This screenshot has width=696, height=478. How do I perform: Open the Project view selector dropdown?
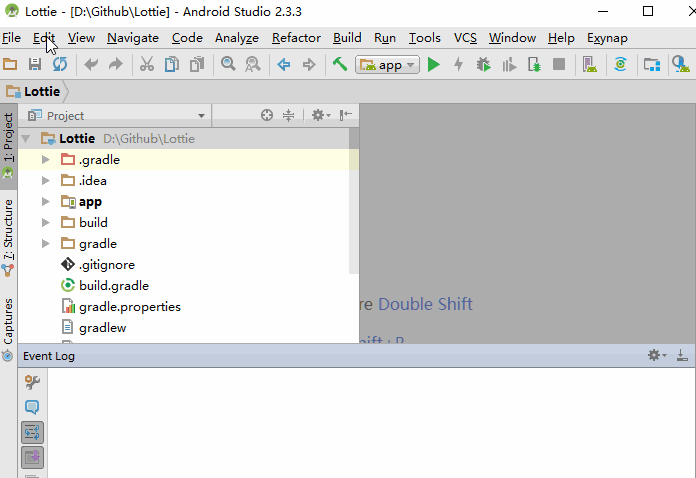click(x=116, y=116)
